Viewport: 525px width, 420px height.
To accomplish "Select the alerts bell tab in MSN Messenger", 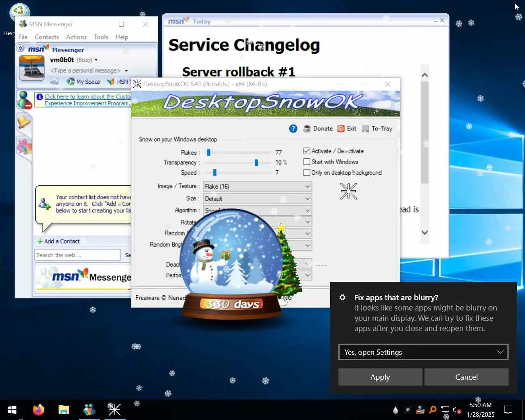I will coord(24,122).
